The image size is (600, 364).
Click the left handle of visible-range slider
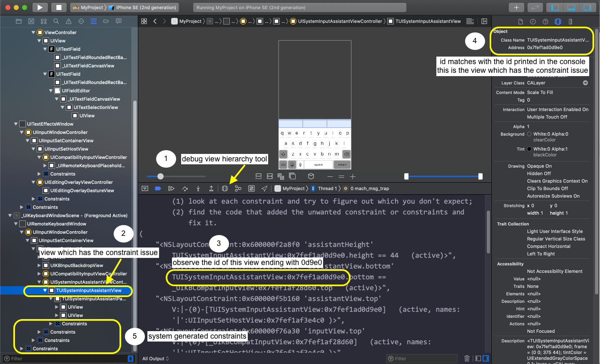(x=406, y=176)
